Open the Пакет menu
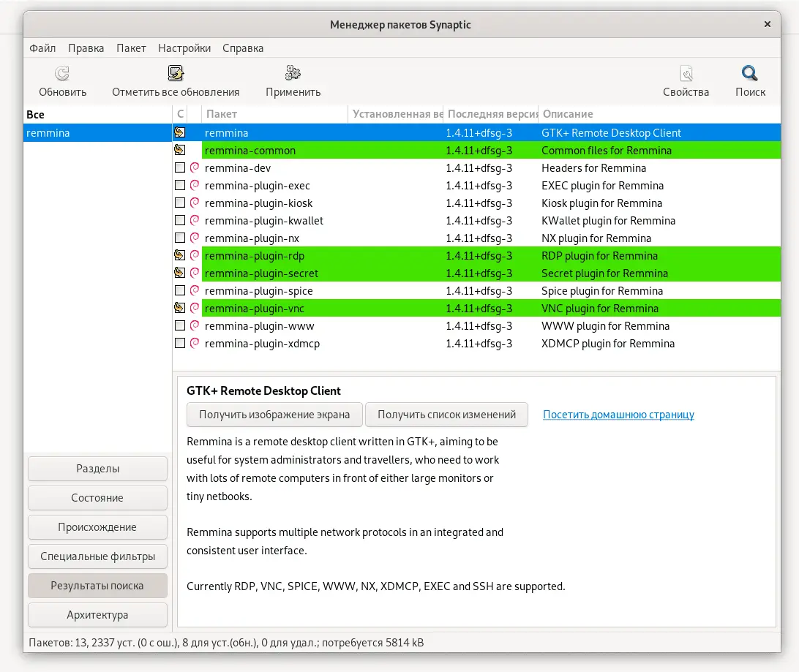The width and height of the screenshot is (799, 672). click(131, 48)
